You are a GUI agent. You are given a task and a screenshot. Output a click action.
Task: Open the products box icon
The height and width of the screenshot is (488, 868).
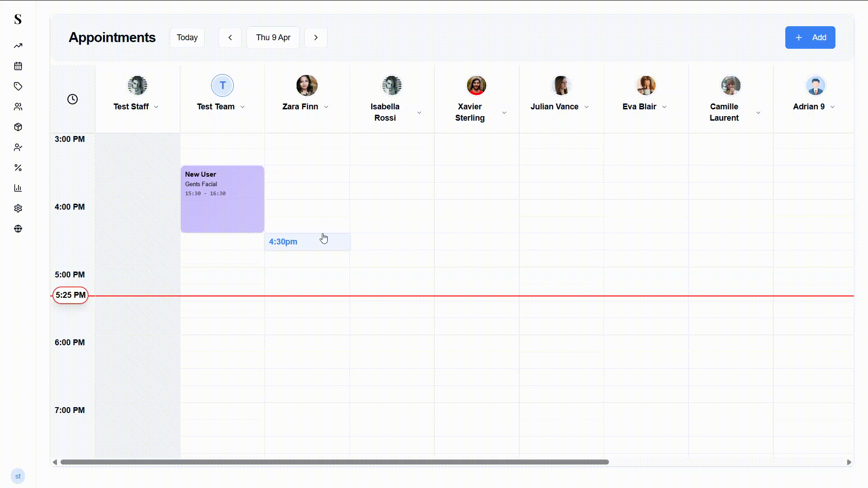(x=18, y=127)
